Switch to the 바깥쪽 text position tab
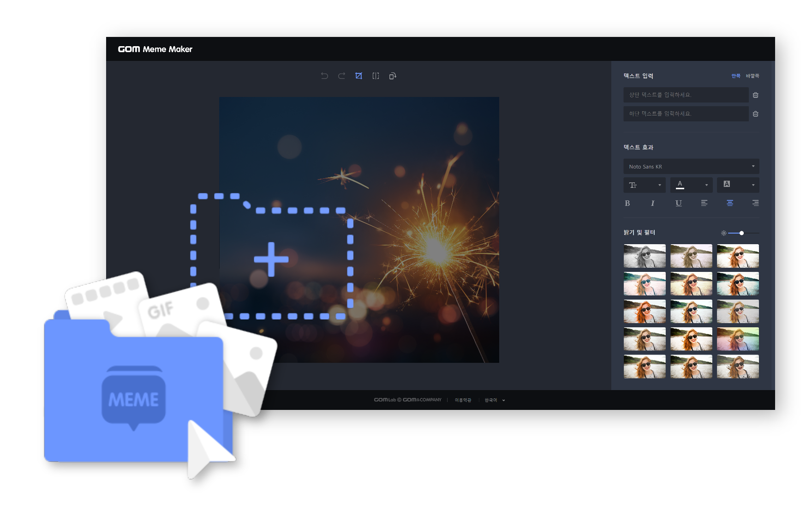 752,76
